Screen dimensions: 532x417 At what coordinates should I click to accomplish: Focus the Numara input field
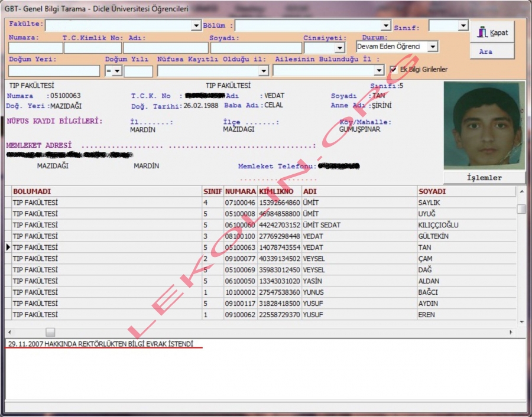(x=35, y=48)
